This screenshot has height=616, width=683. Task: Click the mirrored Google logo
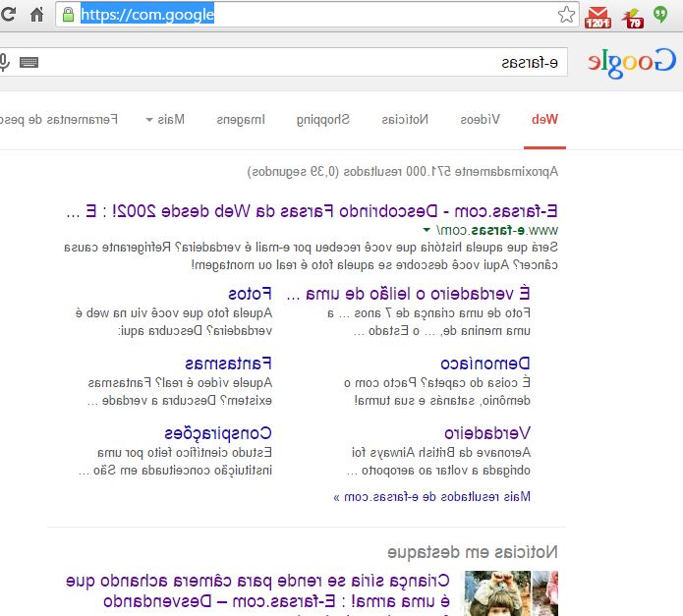(632, 63)
